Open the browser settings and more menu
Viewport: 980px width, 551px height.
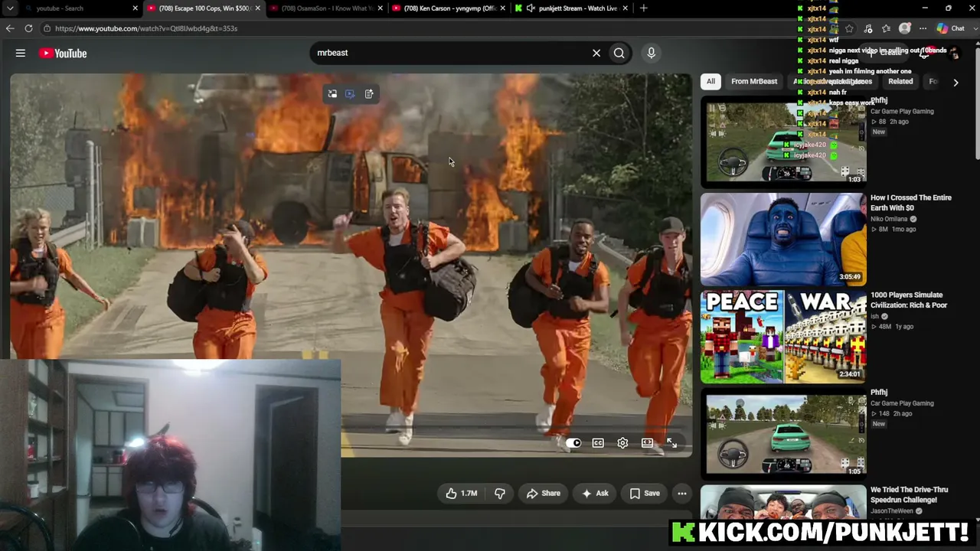[923, 28]
